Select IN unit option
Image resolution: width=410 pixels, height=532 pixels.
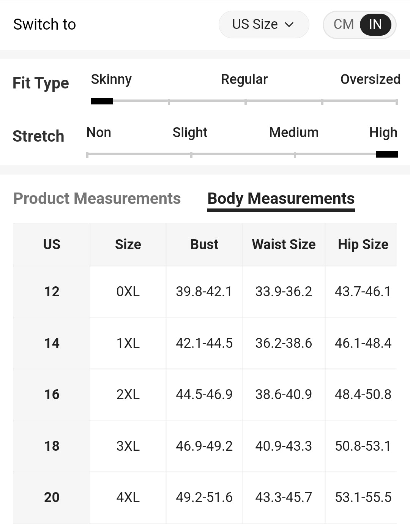pyautogui.click(x=375, y=24)
